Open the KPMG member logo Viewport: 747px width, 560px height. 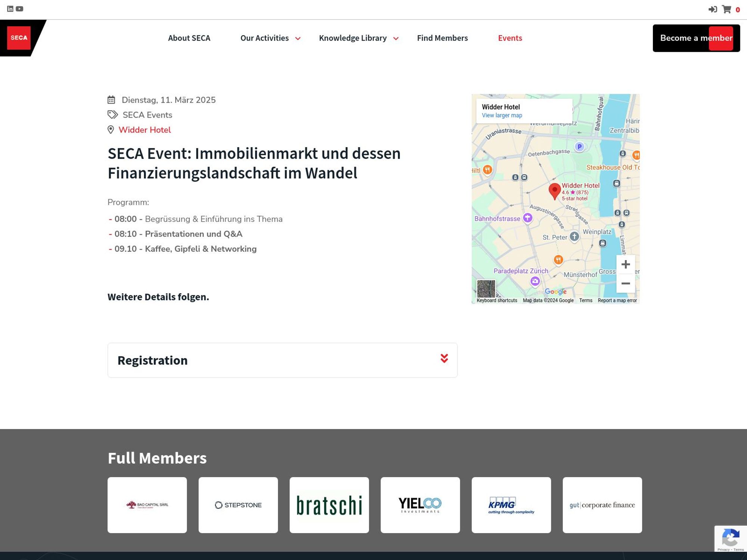511,505
